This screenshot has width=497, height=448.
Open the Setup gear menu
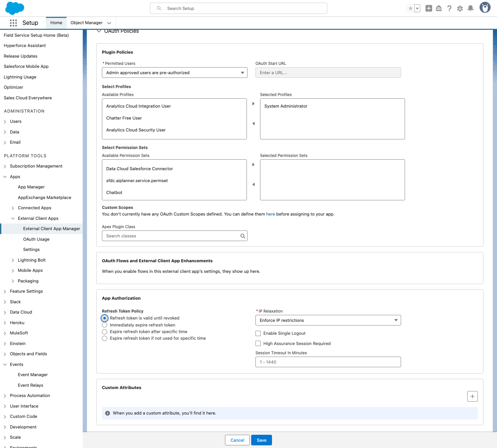click(x=460, y=8)
